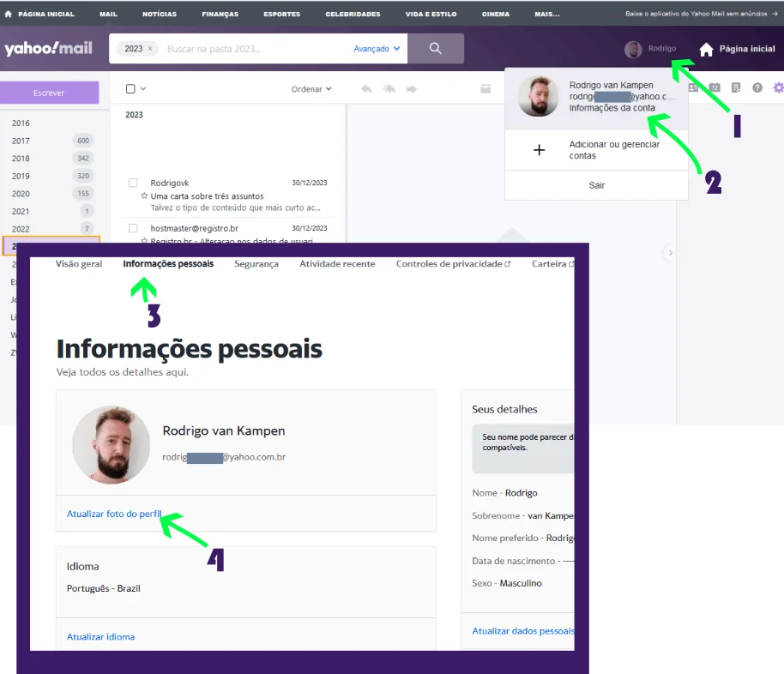Go to MAIL in the top navigation
784x674 pixels.
click(x=108, y=14)
